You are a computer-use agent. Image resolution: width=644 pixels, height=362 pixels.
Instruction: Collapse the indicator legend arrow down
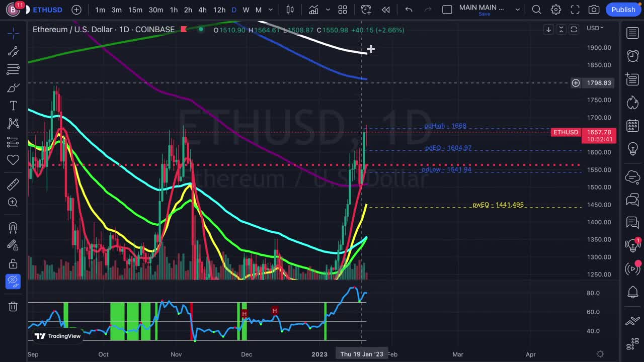tap(549, 30)
